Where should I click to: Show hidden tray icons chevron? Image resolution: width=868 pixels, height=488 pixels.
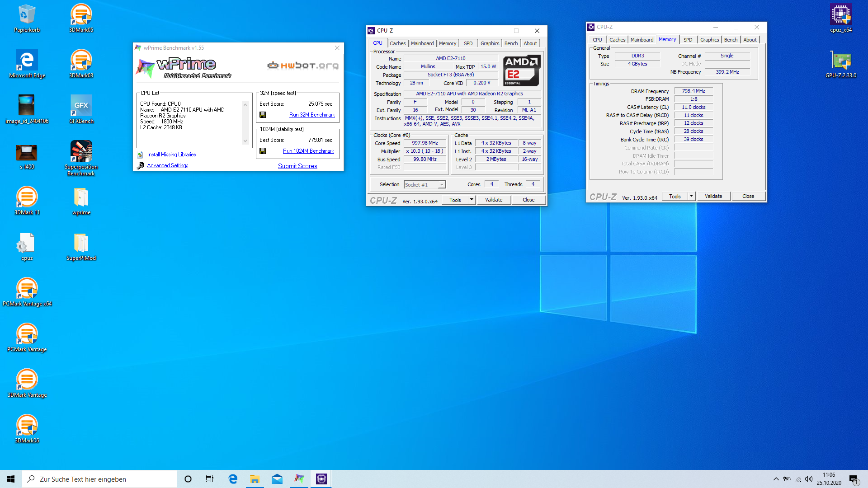[776, 479]
